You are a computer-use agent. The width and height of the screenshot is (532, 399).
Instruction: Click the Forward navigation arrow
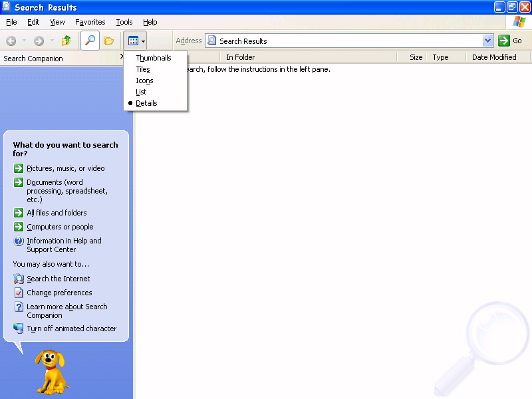39,41
